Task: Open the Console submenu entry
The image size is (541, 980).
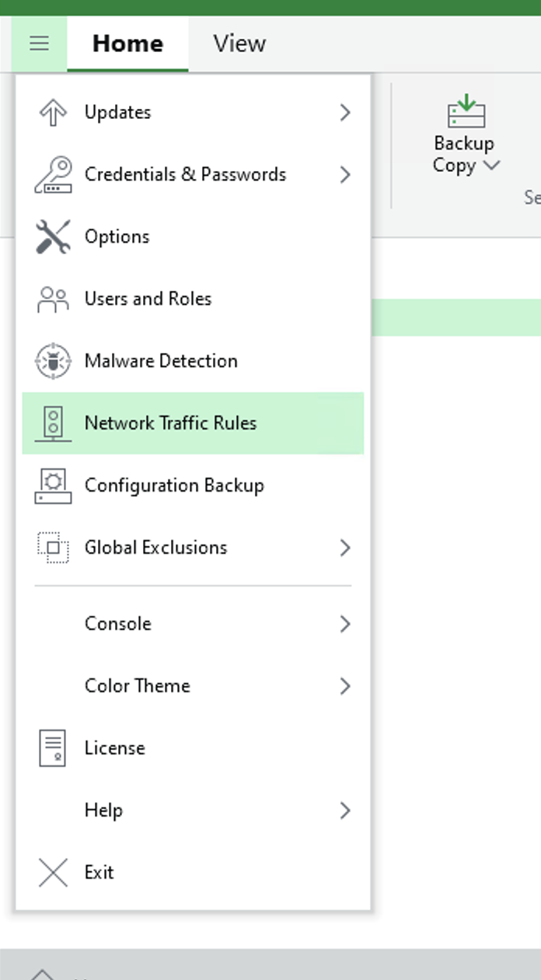Action: pos(193,624)
